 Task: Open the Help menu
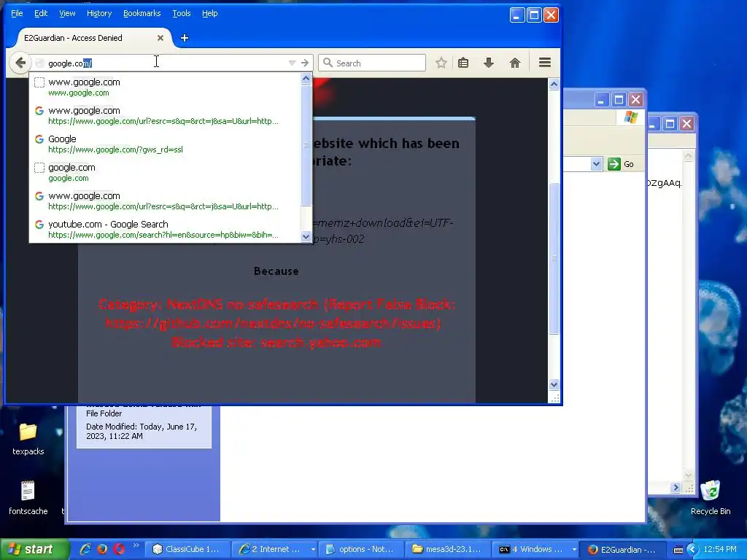coord(209,13)
